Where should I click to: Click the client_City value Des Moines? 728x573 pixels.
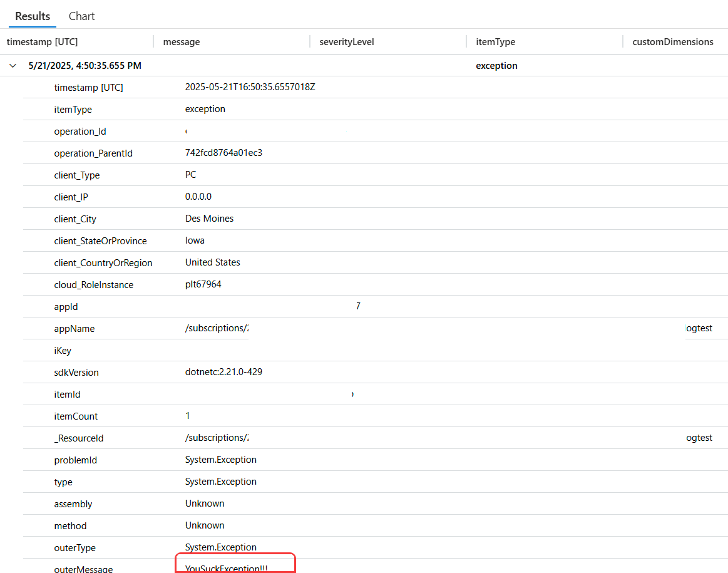tap(209, 219)
